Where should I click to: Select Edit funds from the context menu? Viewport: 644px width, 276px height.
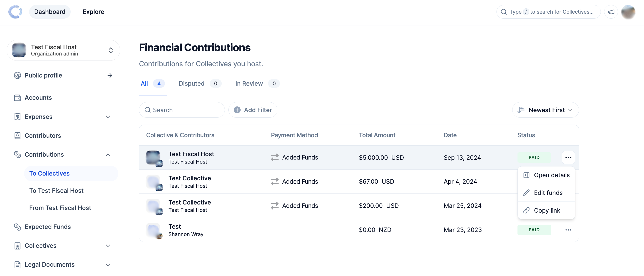548,193
